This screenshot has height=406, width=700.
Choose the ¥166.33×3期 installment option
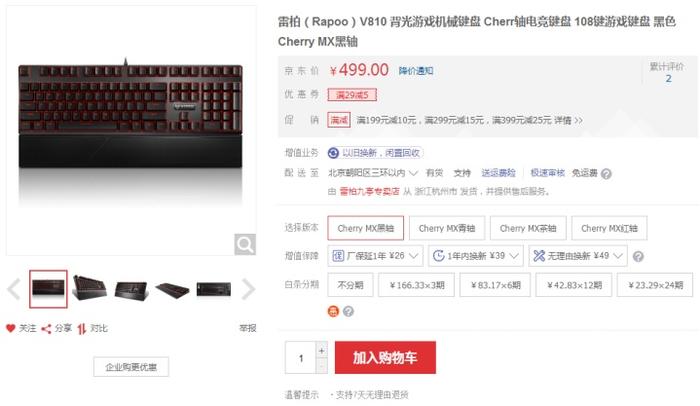pyautogui.click(x=417, y=285)
